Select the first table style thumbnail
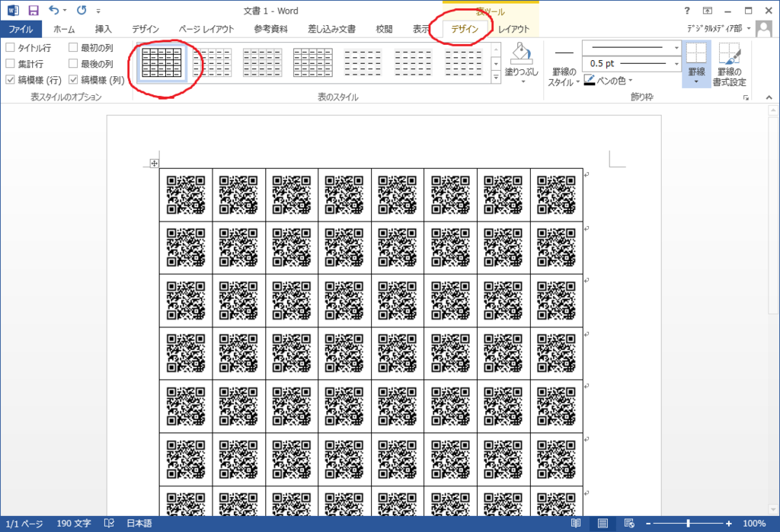 (161, 62)
